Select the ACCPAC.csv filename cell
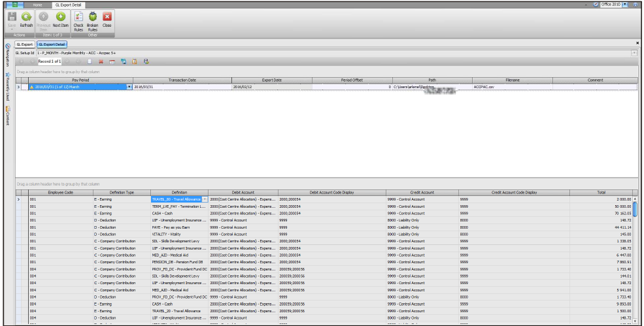Screen dimensions: 644x326 (513, 87)
